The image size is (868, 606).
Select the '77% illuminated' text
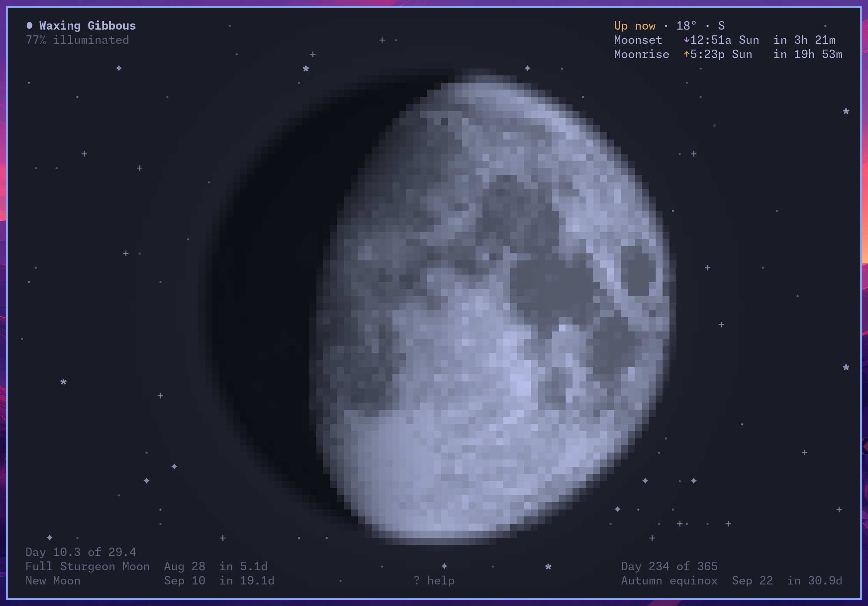click(77, 40)
